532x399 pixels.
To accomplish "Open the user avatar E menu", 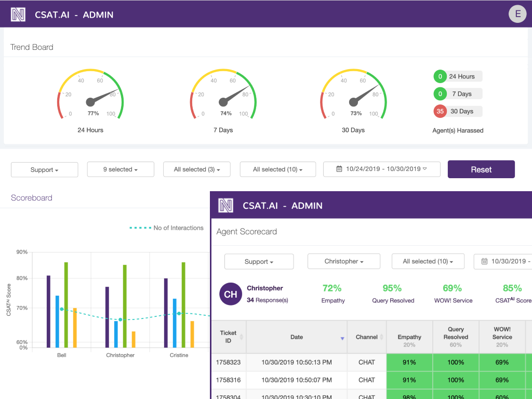I will point(517,14).
